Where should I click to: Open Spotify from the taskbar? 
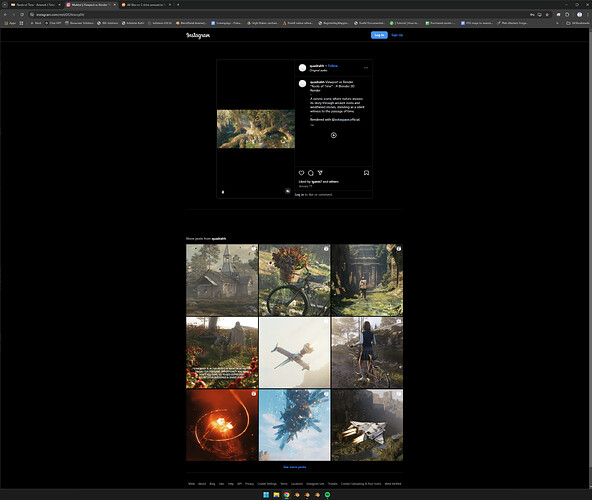tap(327, 495)
